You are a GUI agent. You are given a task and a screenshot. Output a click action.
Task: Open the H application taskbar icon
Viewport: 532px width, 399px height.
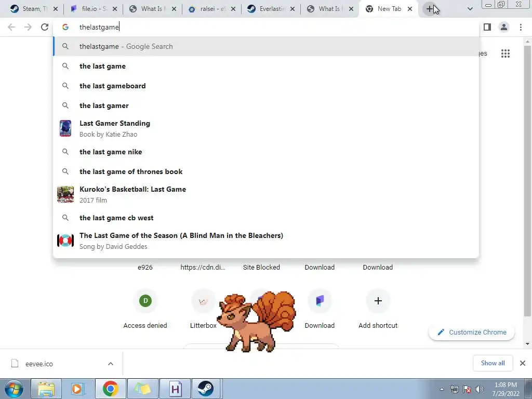[175, 389]
